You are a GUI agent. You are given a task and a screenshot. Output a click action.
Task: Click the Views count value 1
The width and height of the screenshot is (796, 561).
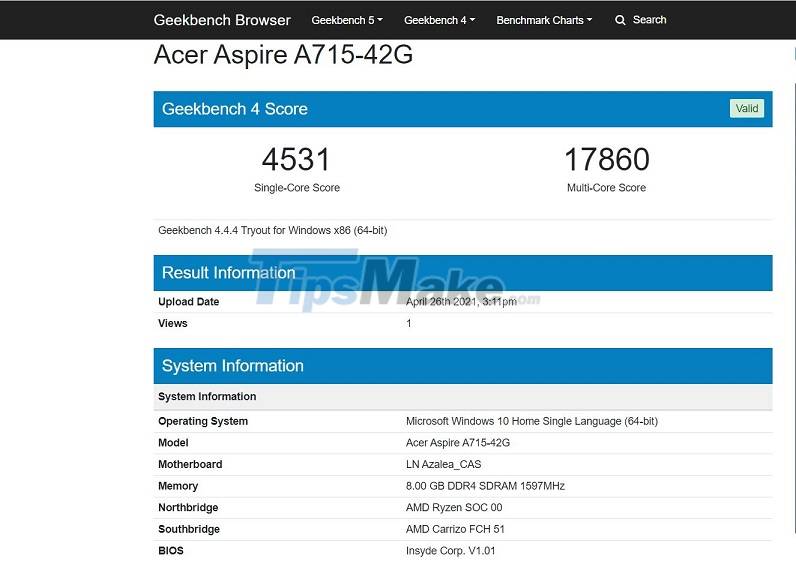point(409,323)
